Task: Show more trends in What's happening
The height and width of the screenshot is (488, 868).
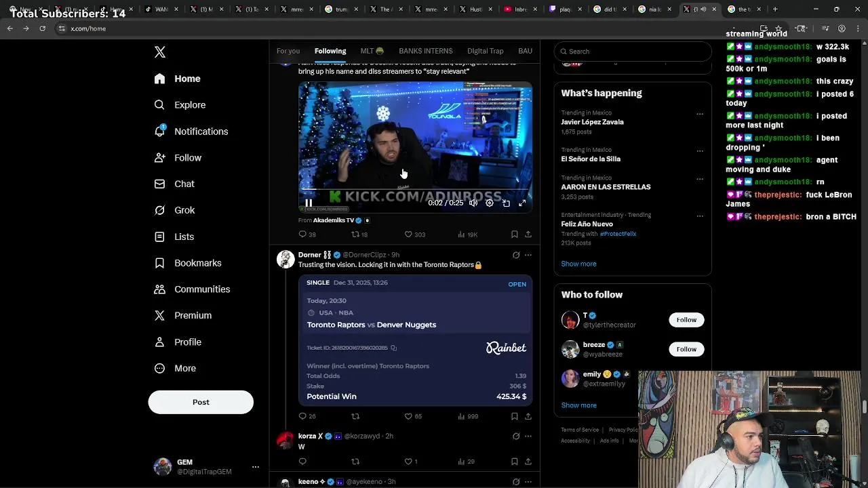Action: pyautogui.click(x=578, y=264)
